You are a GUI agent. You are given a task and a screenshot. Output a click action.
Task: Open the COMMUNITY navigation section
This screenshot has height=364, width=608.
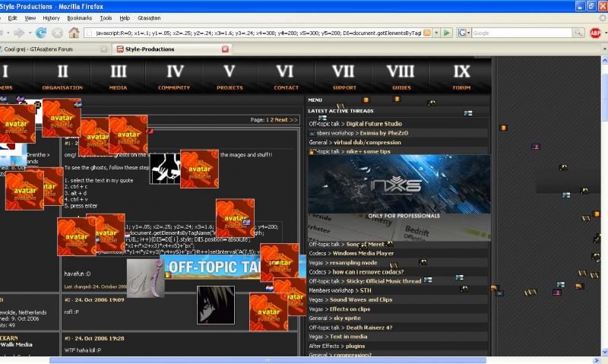coord(174,77)
